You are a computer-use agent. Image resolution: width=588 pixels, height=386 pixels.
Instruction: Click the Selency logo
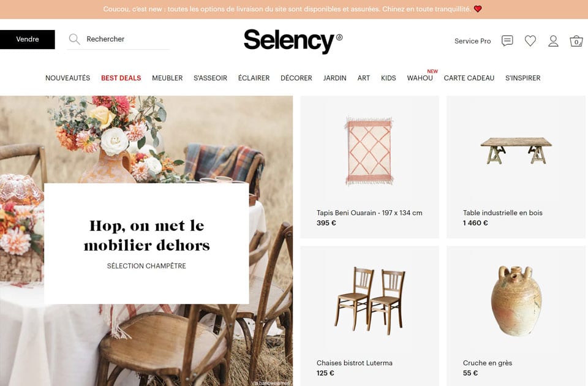[293, 41]
